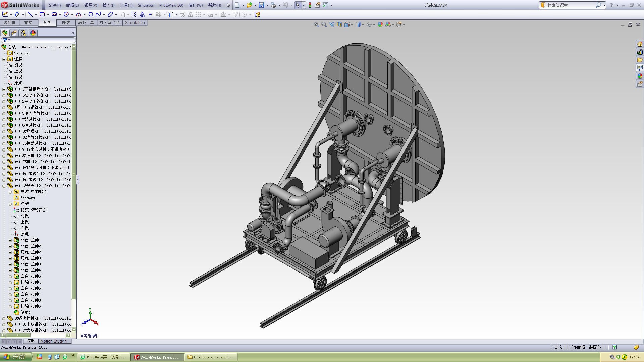
Task: Select the Smart Dimension tool
Action: coord(17,14)
